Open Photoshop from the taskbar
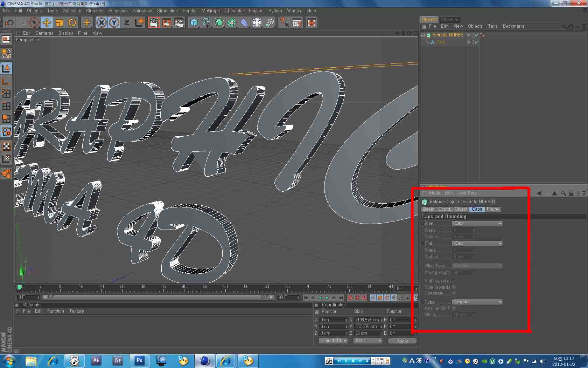588x368 pixels. 139,361
